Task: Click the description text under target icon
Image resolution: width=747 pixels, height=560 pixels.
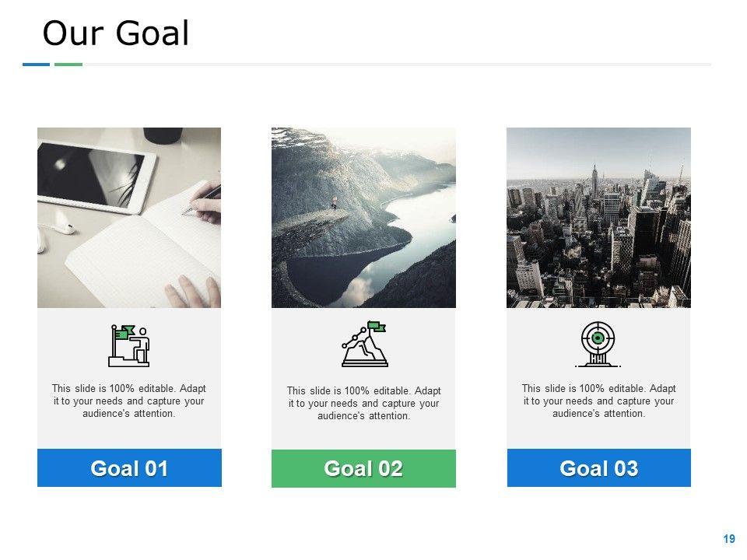Action: point(598,401)
